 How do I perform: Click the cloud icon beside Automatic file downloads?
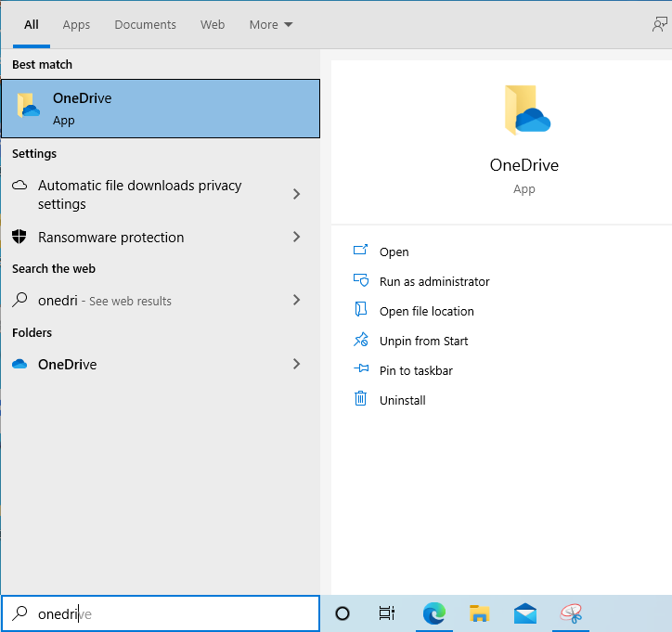click(19, 185)
